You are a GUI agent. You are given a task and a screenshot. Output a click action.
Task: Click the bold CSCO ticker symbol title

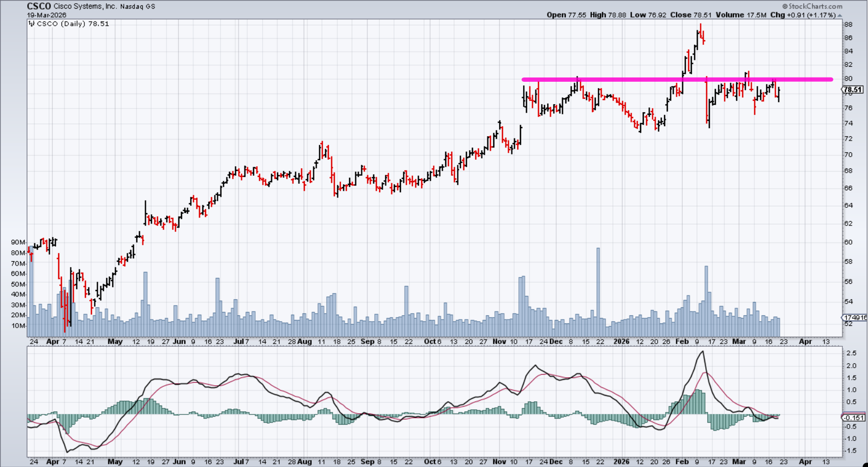(39, 6)
